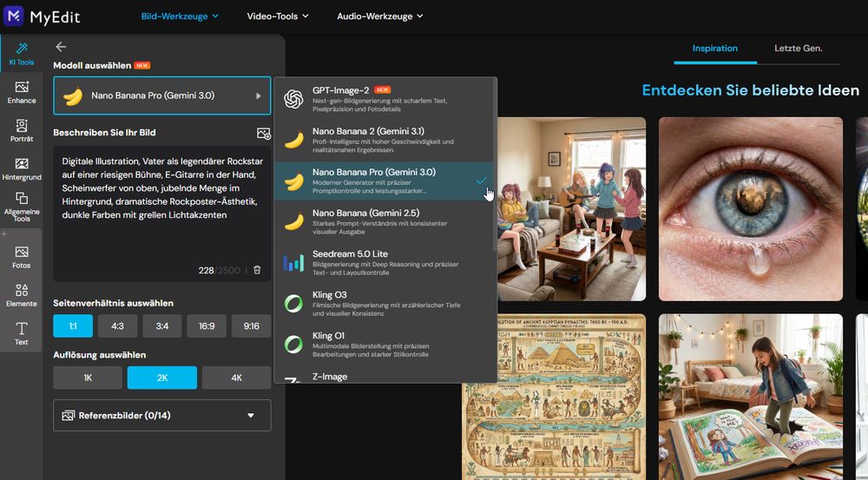The image size is (868, 480).
Task: Open the Enhance sidebar tool
Action: 22,93
